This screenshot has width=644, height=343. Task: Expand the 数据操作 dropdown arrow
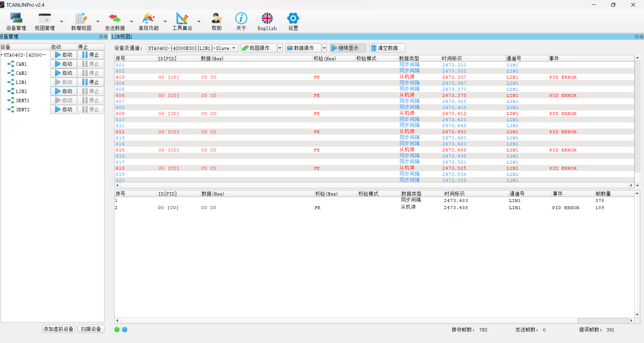point(324,48)
